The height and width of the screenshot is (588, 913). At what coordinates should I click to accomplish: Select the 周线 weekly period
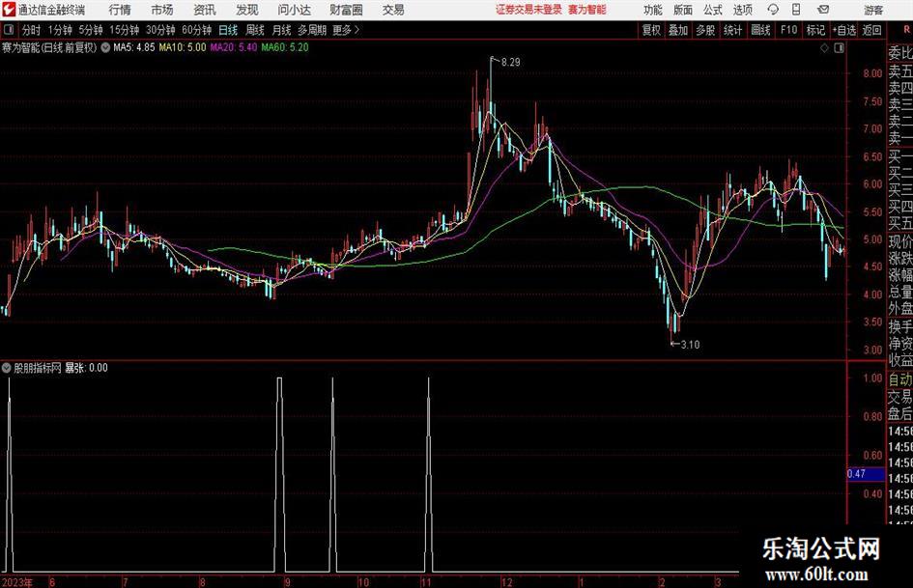click(255, 30)
